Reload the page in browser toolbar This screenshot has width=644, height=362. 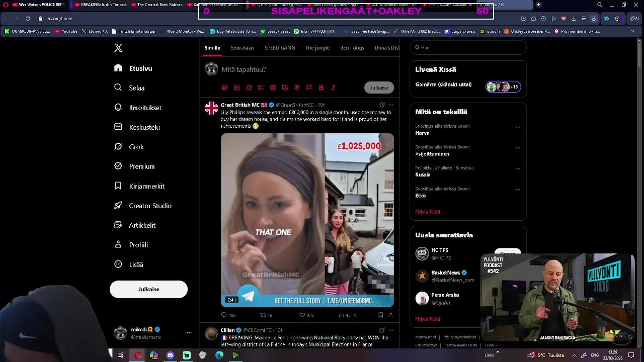[28, 19]
